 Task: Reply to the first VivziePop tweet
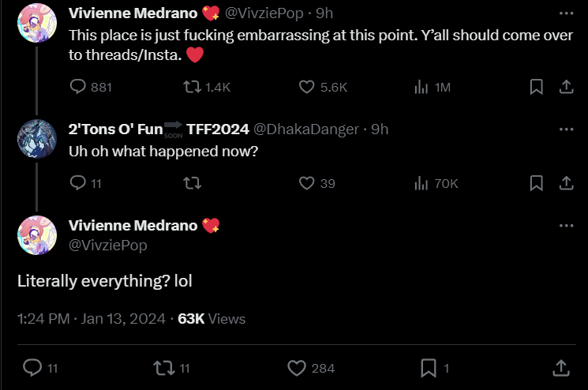[78, 87]
